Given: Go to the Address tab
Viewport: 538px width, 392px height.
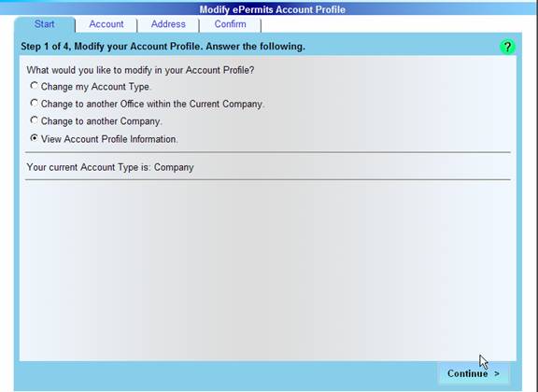Looking at the screenshot, I should click(x=168, y=24).
